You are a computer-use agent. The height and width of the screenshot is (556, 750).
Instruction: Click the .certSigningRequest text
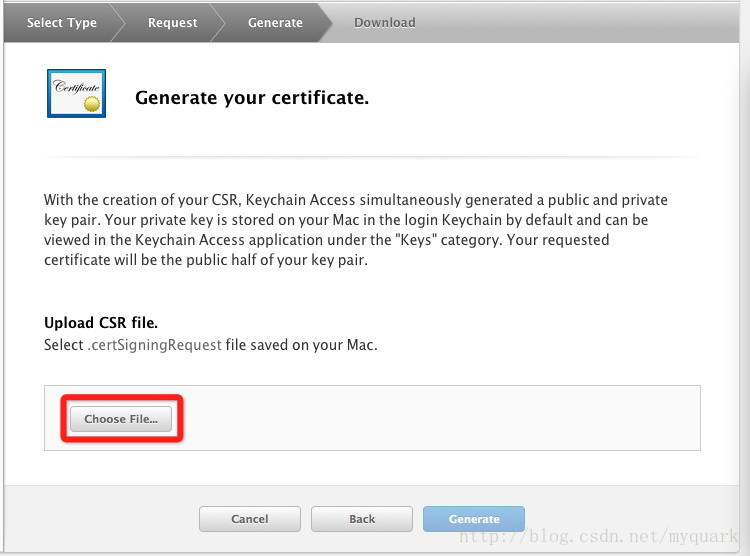coord(154,345)
